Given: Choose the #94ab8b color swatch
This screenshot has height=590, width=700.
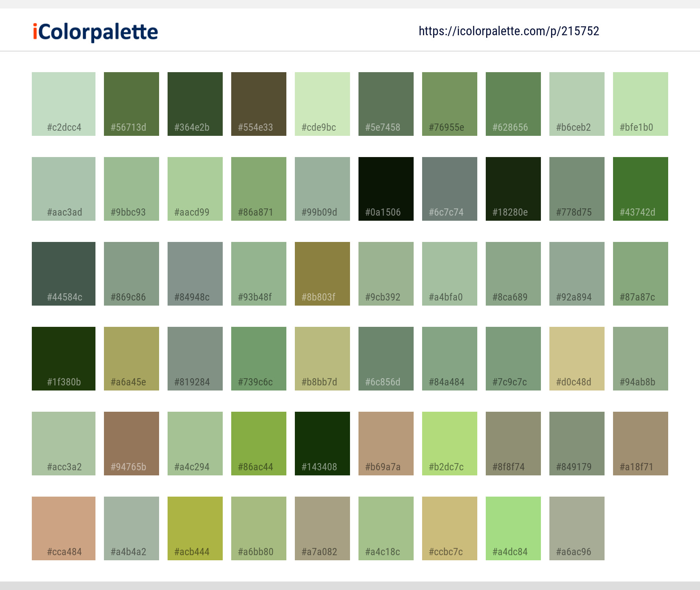Looking at the screenshot, I should 641,359.
